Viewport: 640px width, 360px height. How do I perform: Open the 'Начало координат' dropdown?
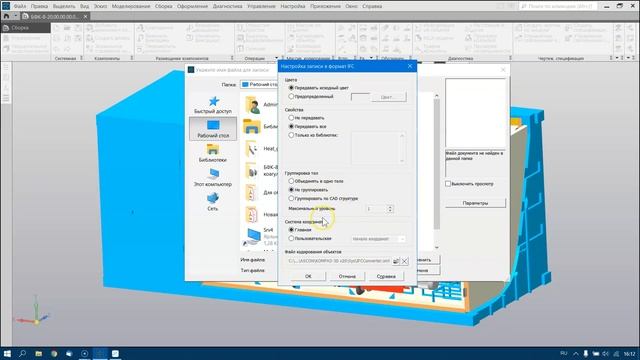378,239
